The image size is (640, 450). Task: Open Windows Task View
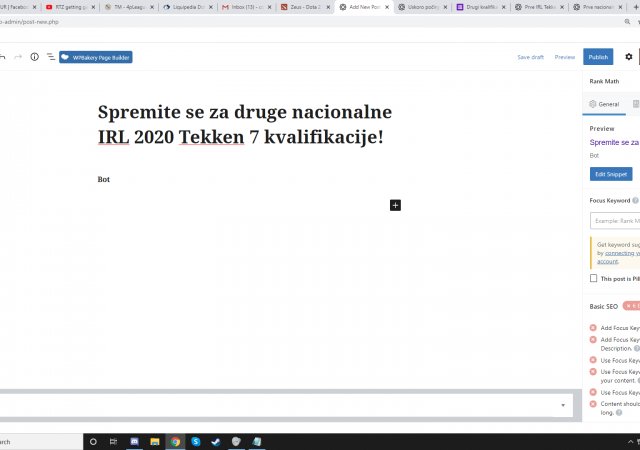pos(113,441)
